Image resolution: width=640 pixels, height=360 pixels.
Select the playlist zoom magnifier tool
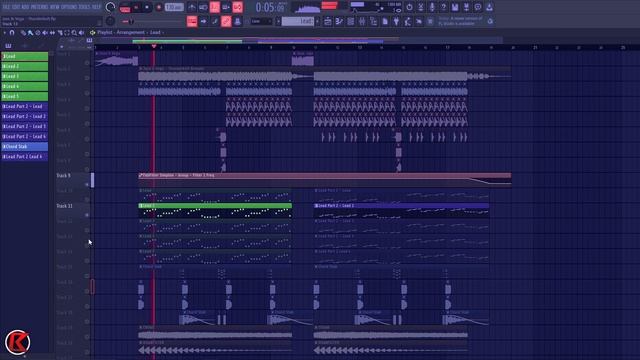(x=74, y=33)
